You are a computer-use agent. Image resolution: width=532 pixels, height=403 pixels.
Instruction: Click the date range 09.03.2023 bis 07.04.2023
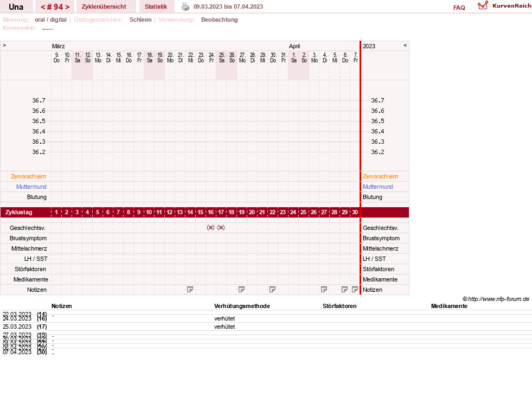[x=228, y=7]
